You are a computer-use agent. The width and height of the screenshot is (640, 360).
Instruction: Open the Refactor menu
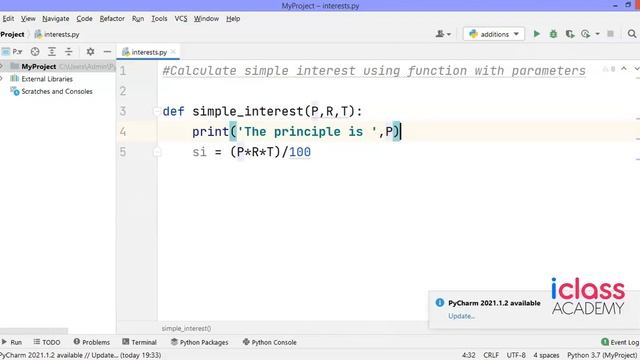tap(112, 19)
